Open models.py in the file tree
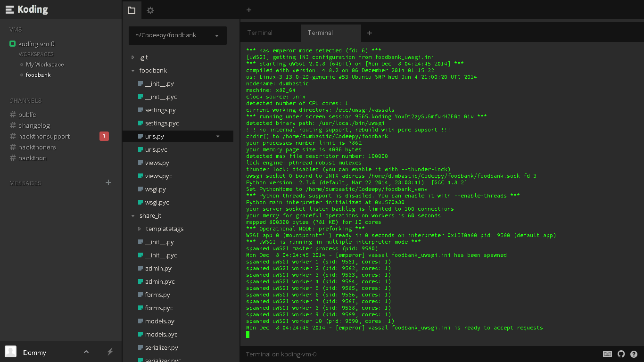This screenshot has height=362, width=644. pos(159,321)
